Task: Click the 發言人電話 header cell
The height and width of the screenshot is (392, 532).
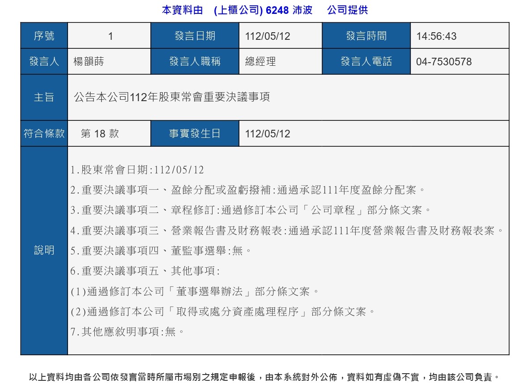Action: coord(366,61)
